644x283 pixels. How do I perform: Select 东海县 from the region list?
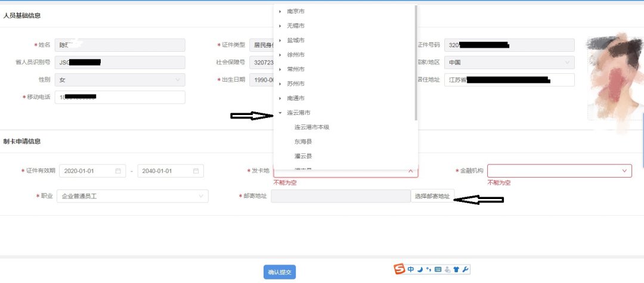click(x=304, y=142)
